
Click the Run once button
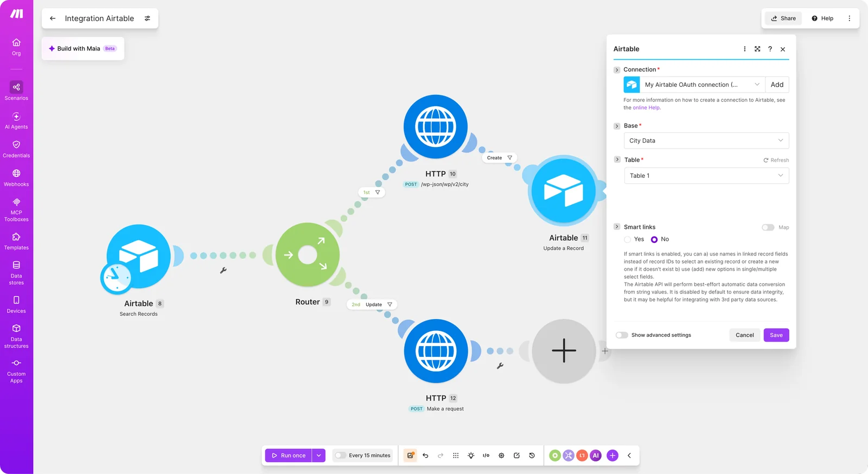(289, 456)
